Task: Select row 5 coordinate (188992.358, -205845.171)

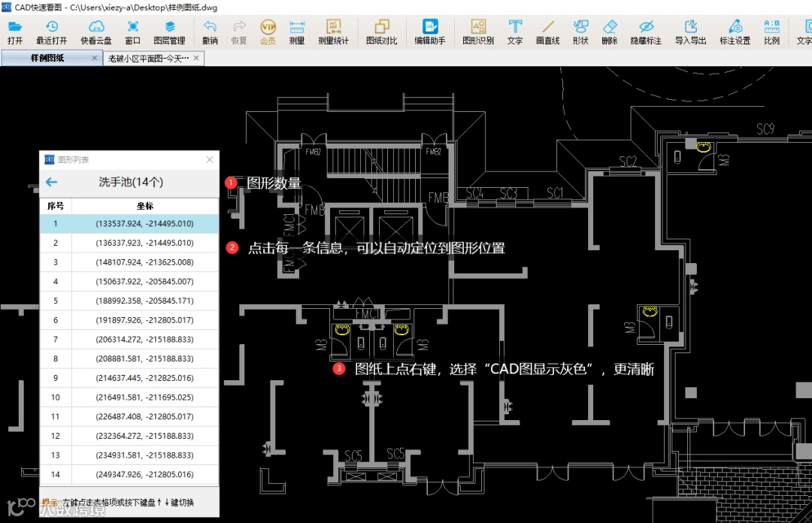Action: (144, 301)
